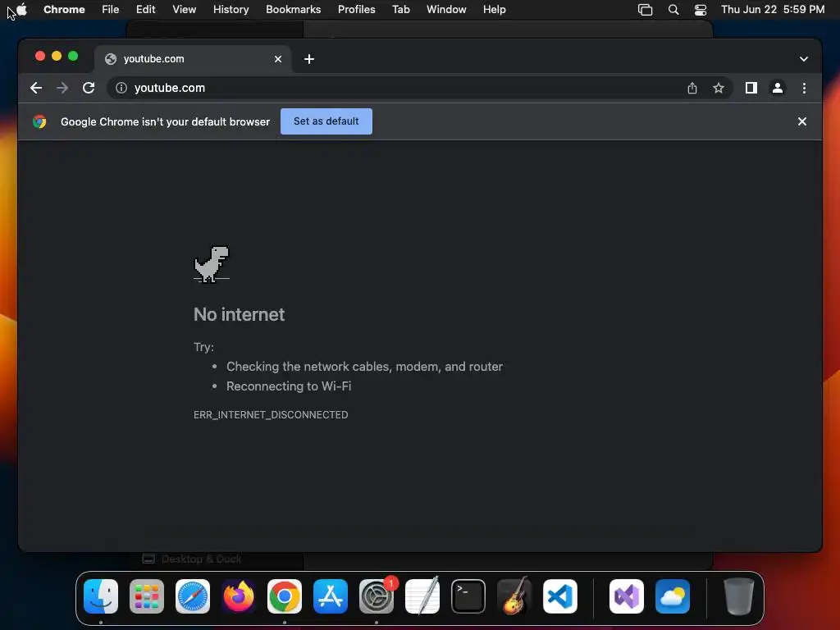Viewport: 840px width, 630px height.
Task: Click the date and time in menu bar
Action: (773, 9)
